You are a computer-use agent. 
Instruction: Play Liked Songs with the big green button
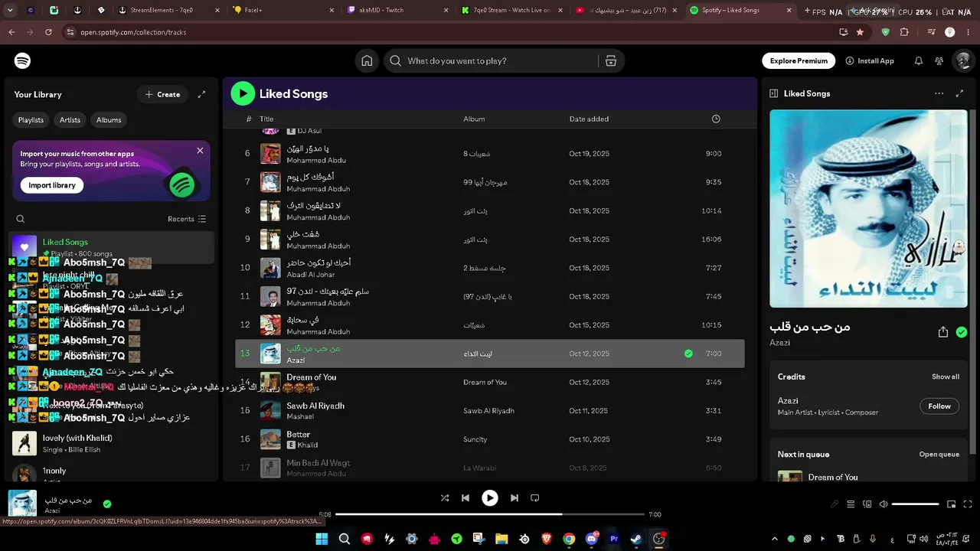coord(243,93)
